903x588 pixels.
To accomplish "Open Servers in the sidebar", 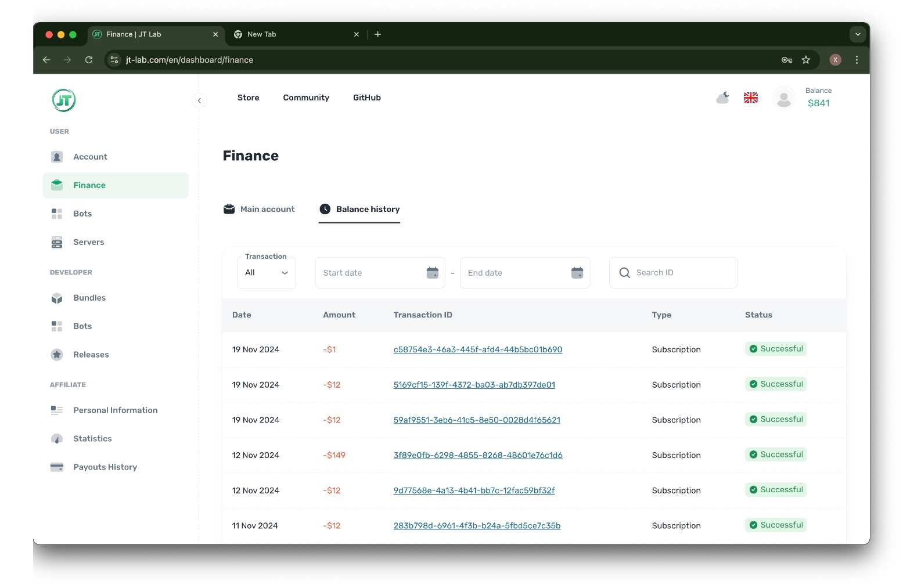I will [116, 242].
